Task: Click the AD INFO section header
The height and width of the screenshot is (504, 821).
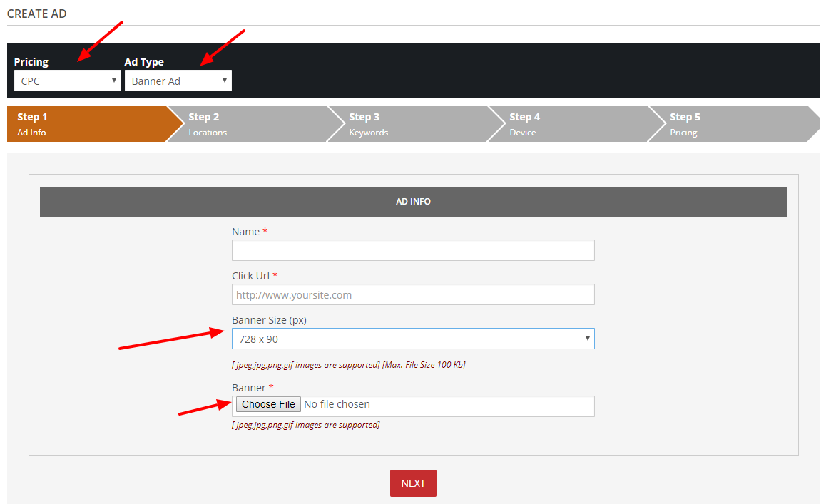Action: click(413, 202)
